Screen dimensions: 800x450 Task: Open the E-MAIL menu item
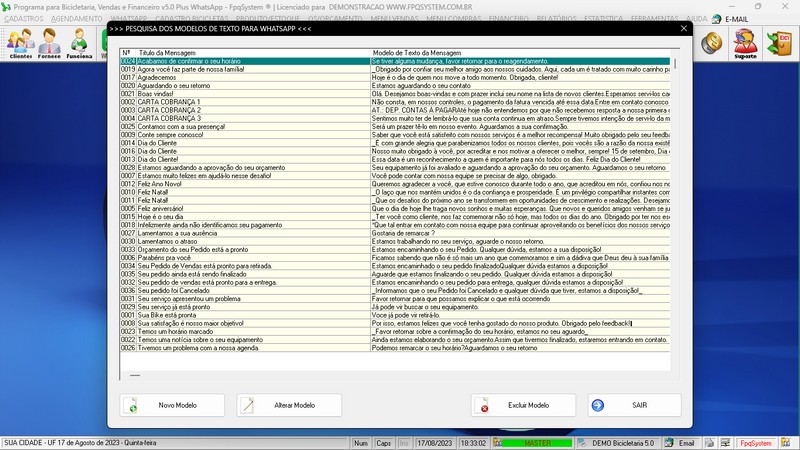coord(736,19)
